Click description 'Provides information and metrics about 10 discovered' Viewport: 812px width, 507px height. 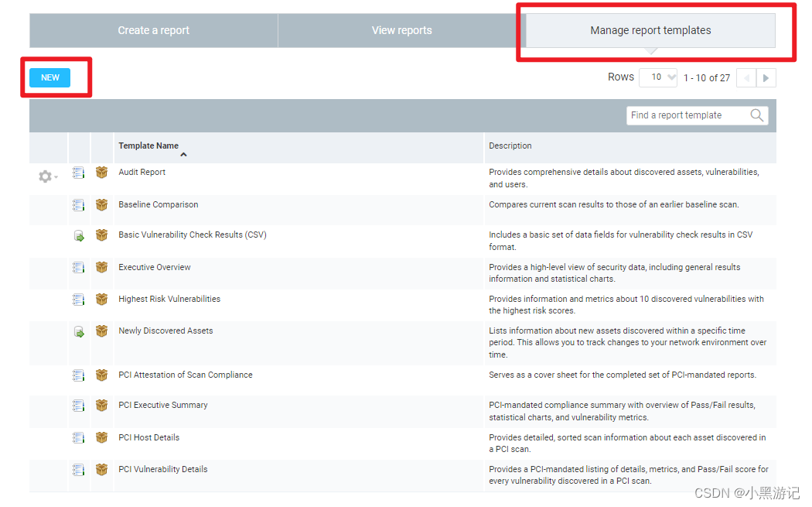(x=626, y=305)
